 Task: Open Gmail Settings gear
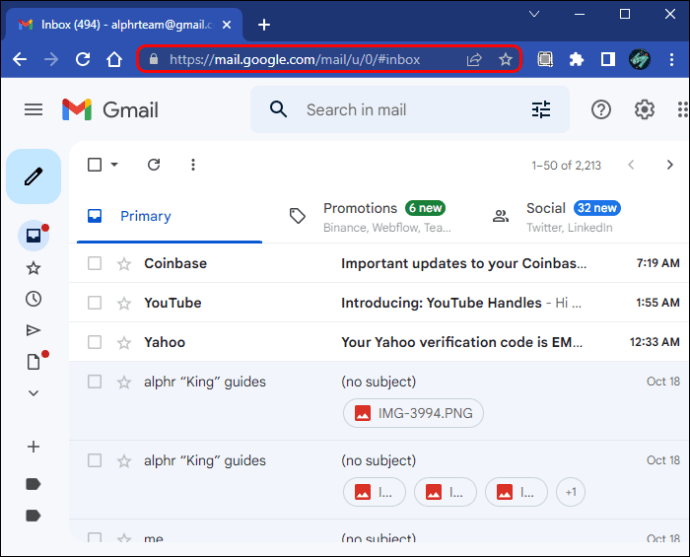coord(644,110)
